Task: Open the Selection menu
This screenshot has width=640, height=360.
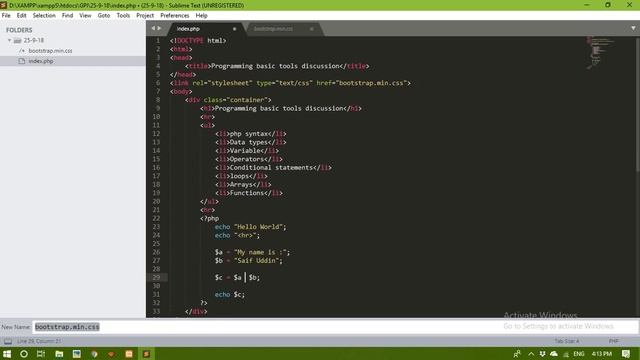Action: tap(44, 16)
